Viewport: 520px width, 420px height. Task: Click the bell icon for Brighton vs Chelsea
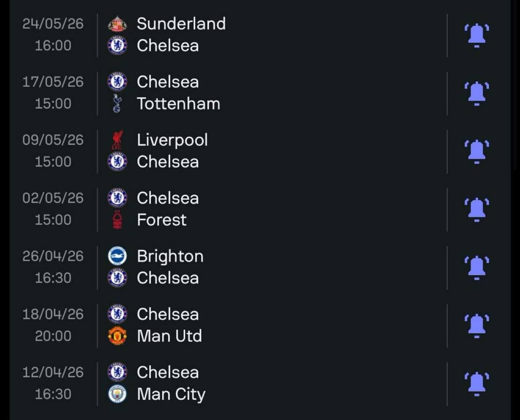click(x=477, y=268)
